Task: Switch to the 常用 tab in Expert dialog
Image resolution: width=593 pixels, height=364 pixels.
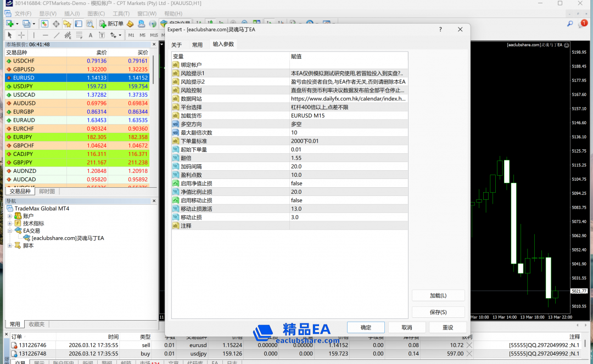Action: [x=197, y=45]
